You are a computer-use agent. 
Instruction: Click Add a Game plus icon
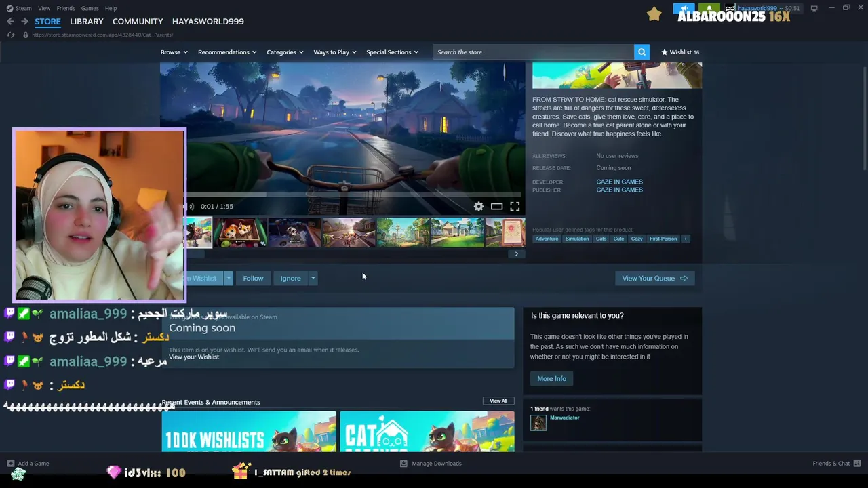tap(10, 464)
